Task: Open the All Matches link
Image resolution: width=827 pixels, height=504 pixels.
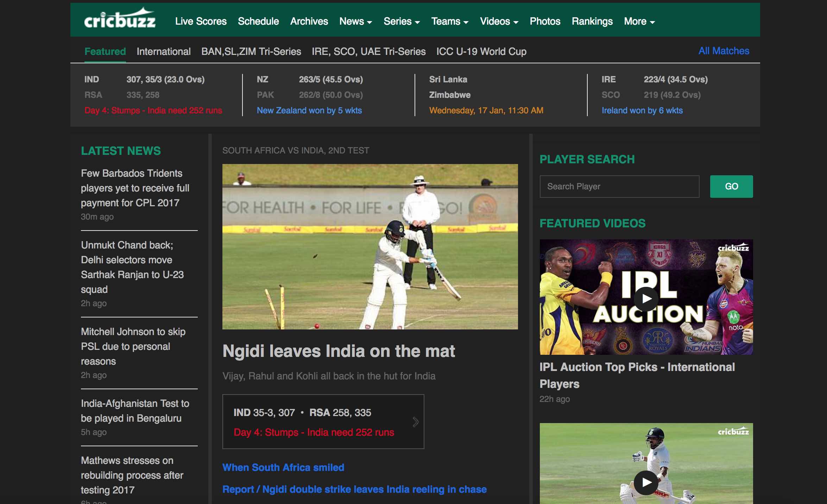Action: click(x=724, y=51)
